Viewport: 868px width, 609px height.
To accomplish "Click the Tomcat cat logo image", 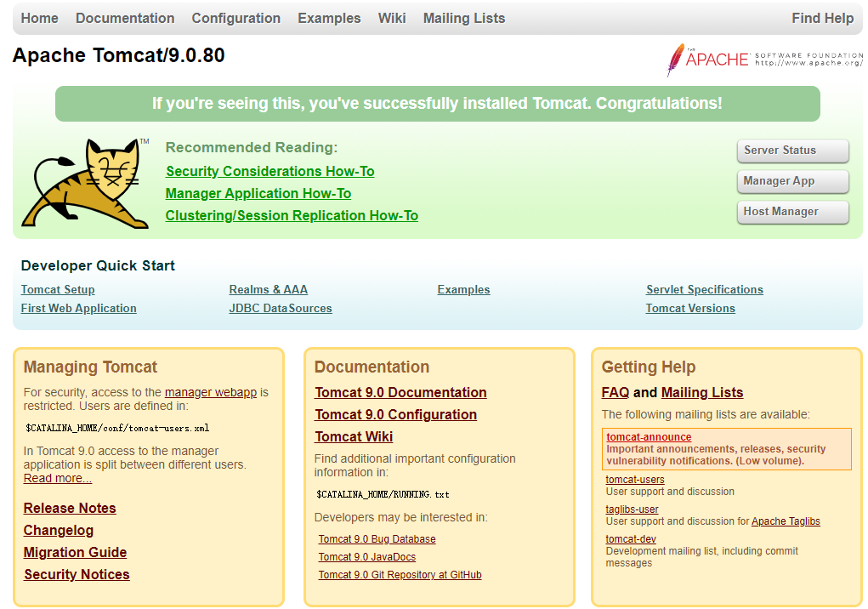I will coord(85,183).
